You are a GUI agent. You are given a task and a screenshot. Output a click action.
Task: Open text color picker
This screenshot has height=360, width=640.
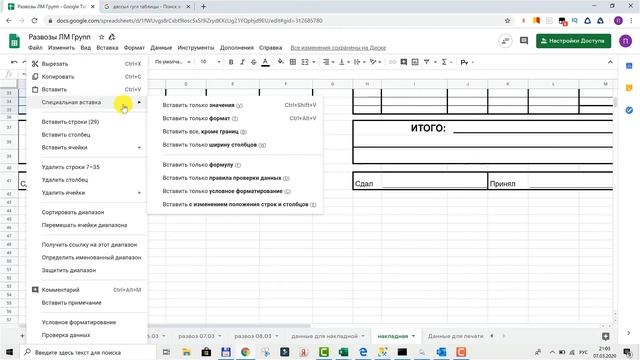pos(265,62)
